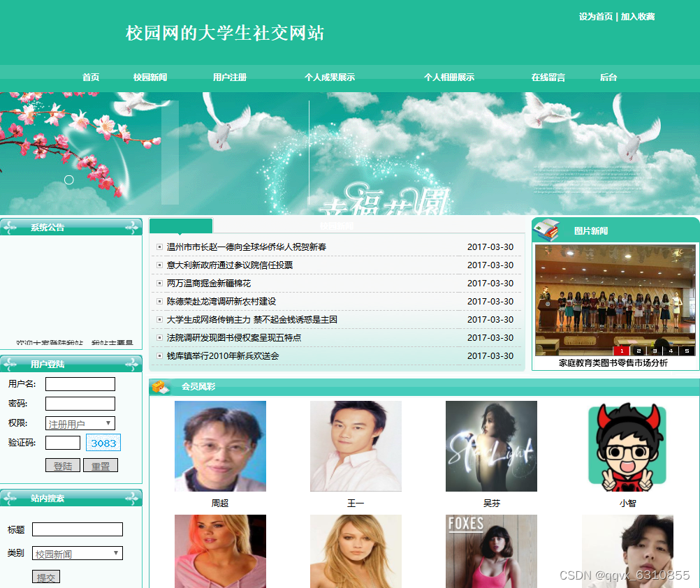This screenshot has width=700, height=588.
Task: Click the bullet icon before 法院调研发现图书侵权案呈现五特点
Action: point(159,338)
